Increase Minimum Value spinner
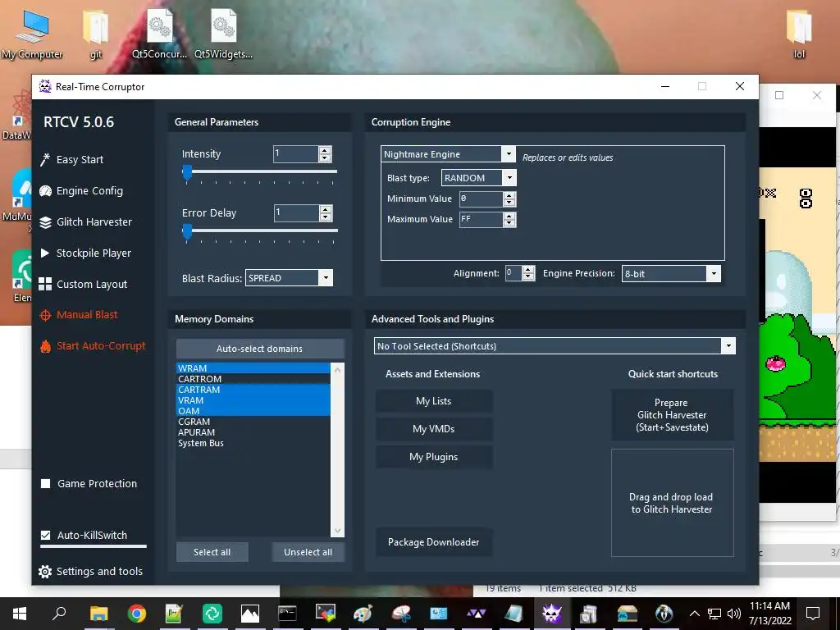 pos(509,195)
